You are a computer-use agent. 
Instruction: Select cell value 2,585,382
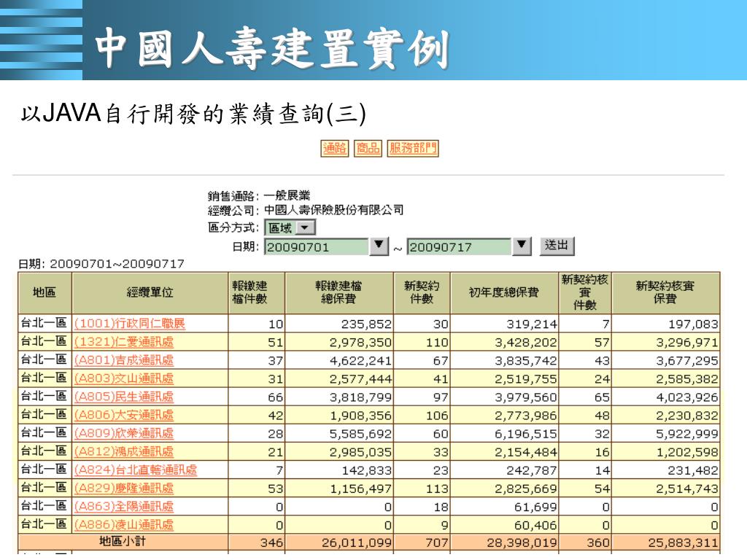687,379
